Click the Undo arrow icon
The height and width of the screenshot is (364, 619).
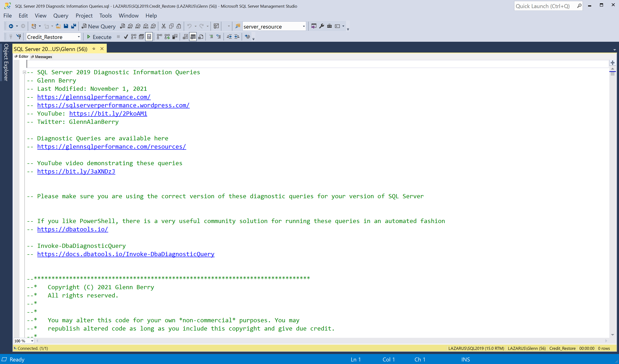(189, 26)
